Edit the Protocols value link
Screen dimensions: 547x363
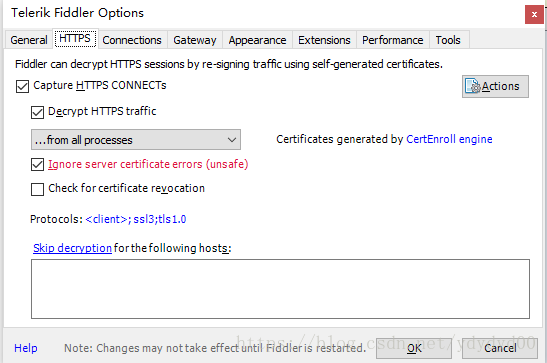136,219
